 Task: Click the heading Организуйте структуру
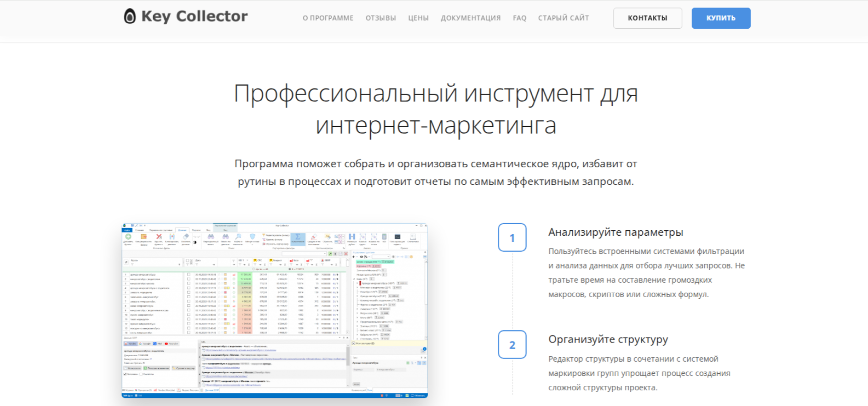pyautogui.click(x=608, y=340)
